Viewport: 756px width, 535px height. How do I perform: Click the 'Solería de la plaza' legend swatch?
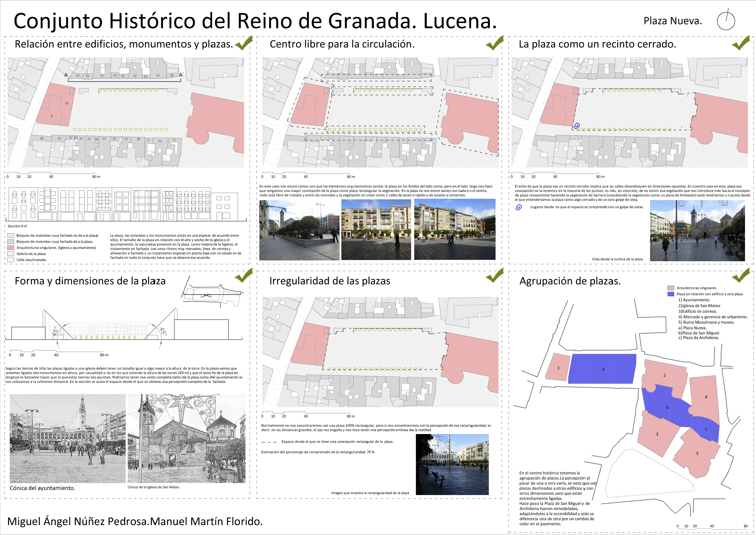coord(11,254)
